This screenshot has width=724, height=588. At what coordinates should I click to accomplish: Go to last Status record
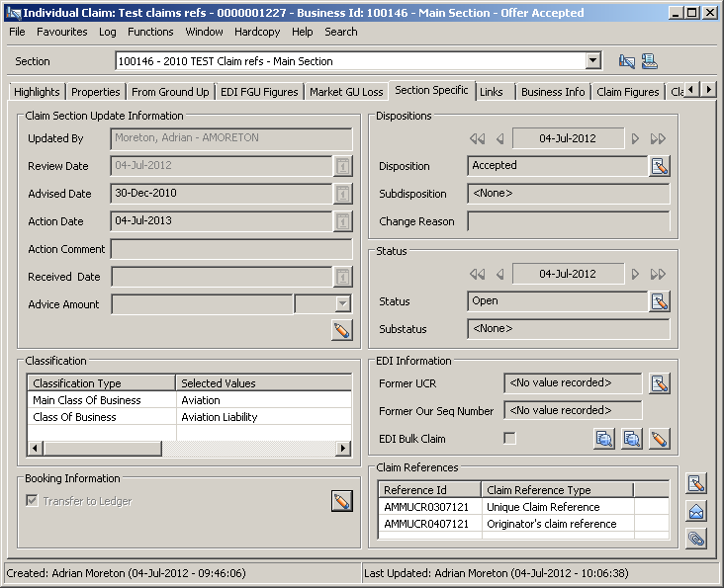coord(658,274)
